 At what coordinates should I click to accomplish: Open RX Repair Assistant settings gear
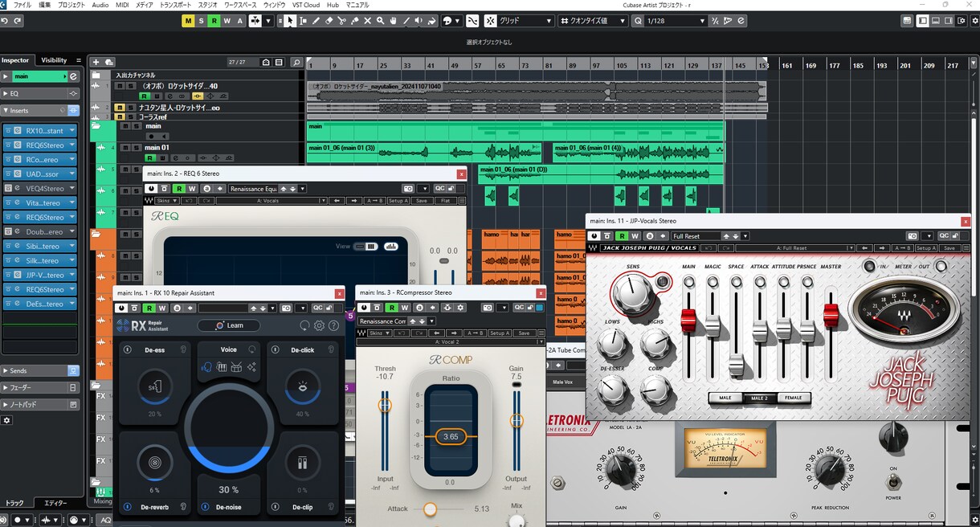coord(319,325)
